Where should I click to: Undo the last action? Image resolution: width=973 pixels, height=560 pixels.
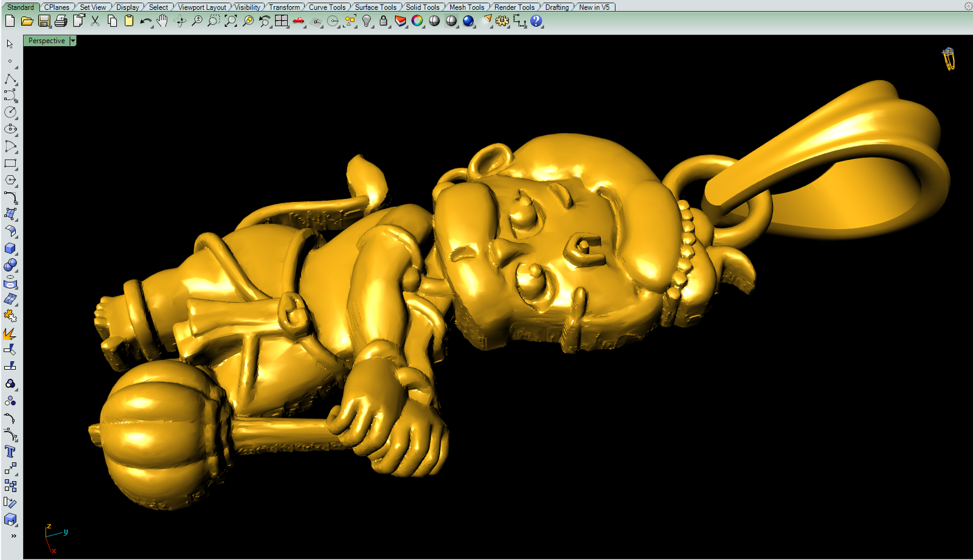146,21
